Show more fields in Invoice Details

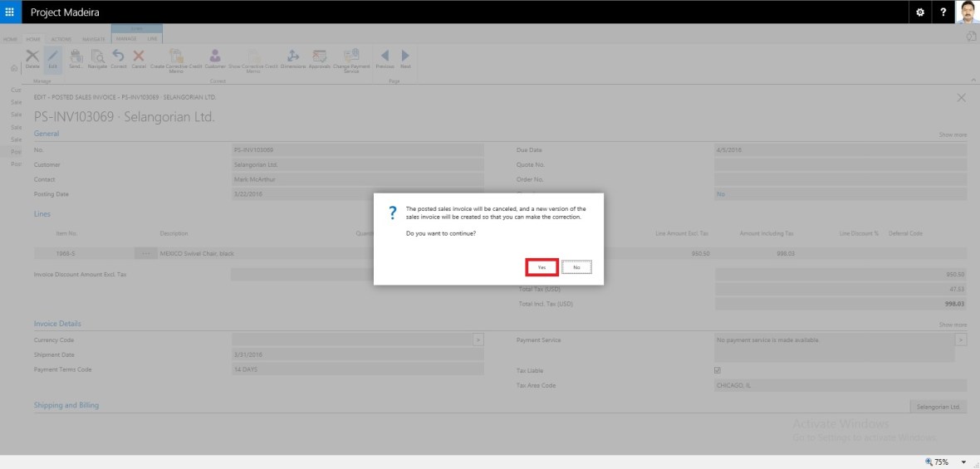pos(953,325)
